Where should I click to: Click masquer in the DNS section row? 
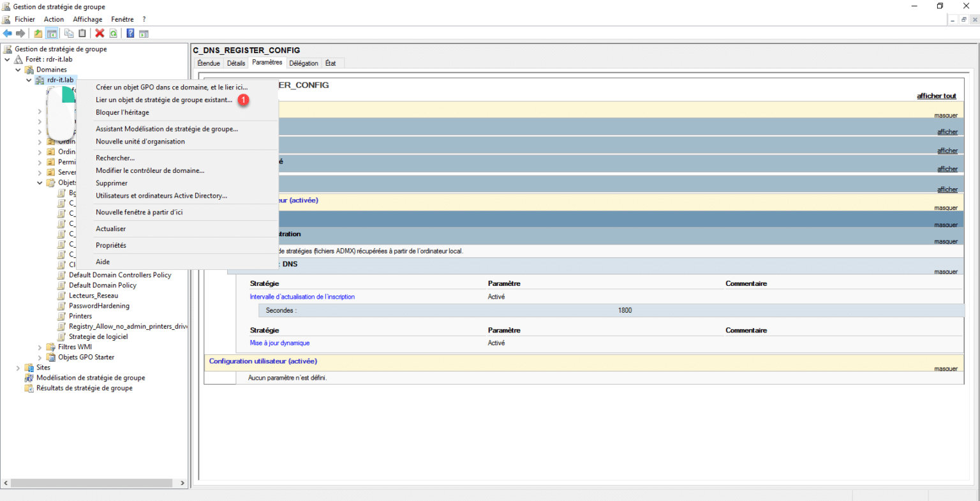(x=946, y=272)
